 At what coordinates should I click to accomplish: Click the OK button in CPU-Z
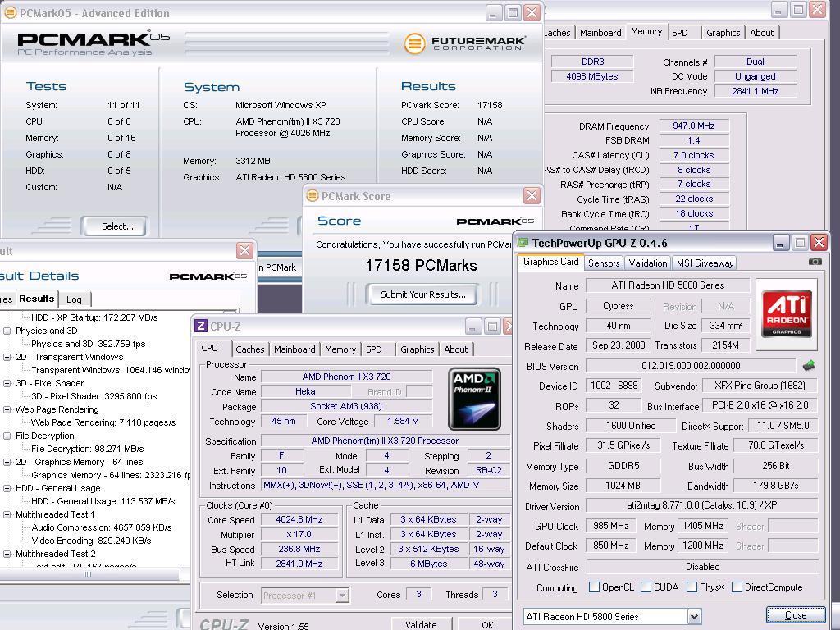tap(487, 624)
